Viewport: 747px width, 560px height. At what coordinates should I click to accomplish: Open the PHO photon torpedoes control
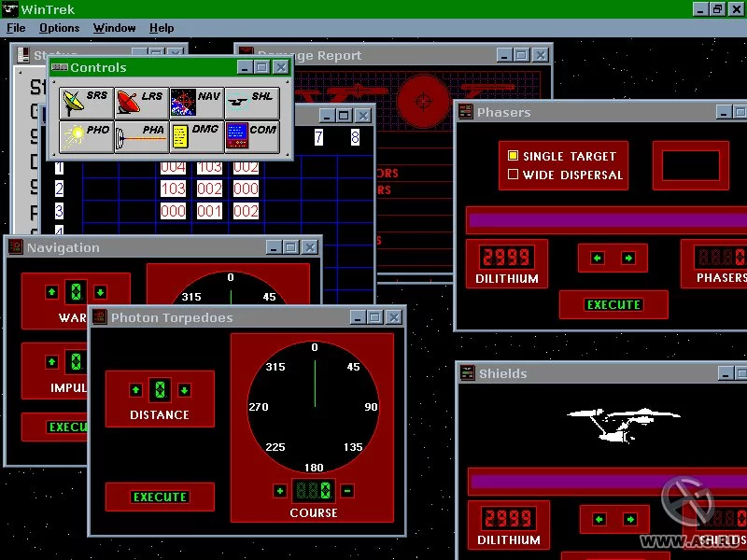(x=87, y=136)
